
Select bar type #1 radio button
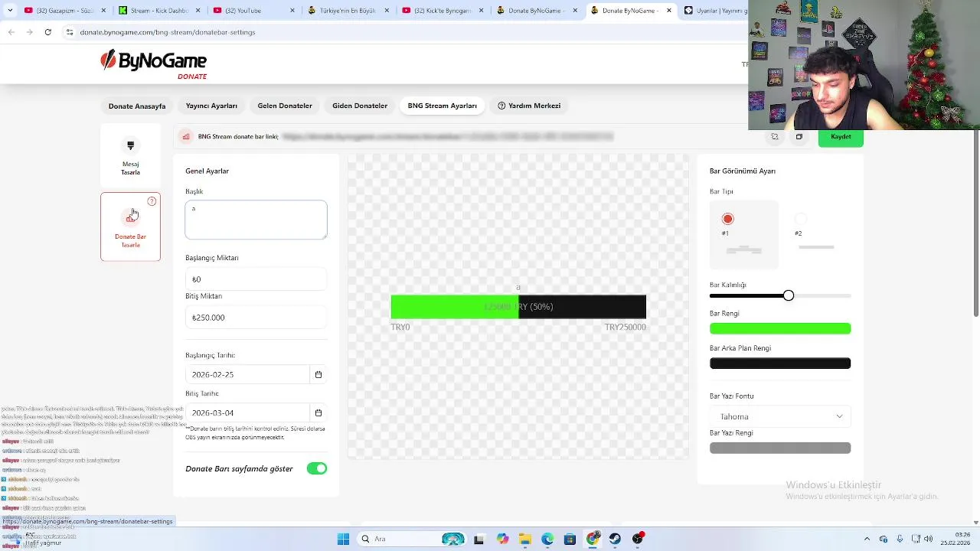(x=727, y=219)
